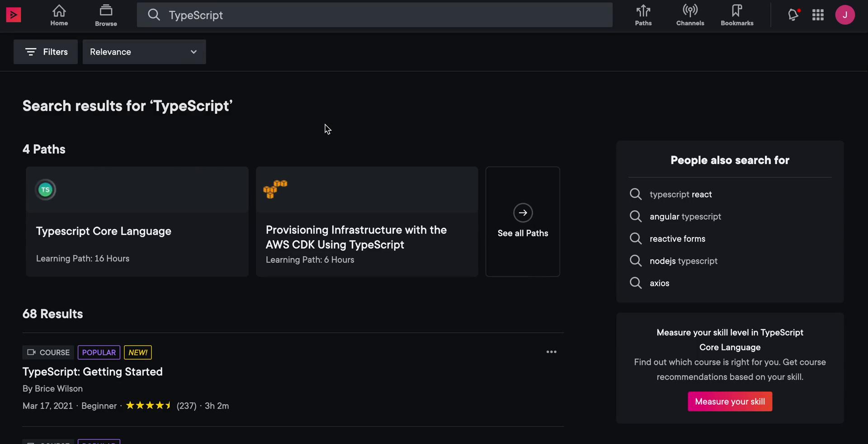This screenshot has height=444, width=868.
Task: Open more options for Getting Started course
Action: click(x=551, y=352)
